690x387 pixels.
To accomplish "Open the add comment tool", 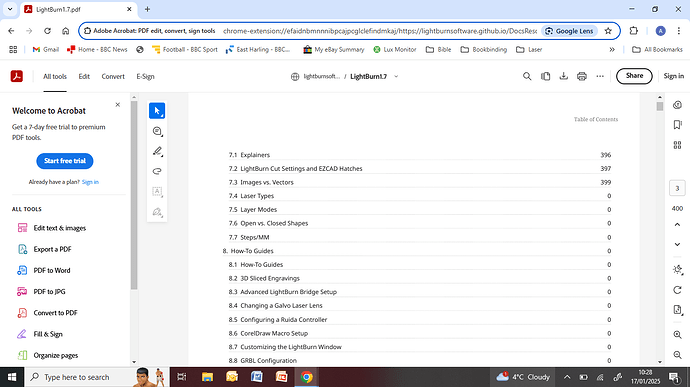I will pyautogui.click(x=157, y=131).
